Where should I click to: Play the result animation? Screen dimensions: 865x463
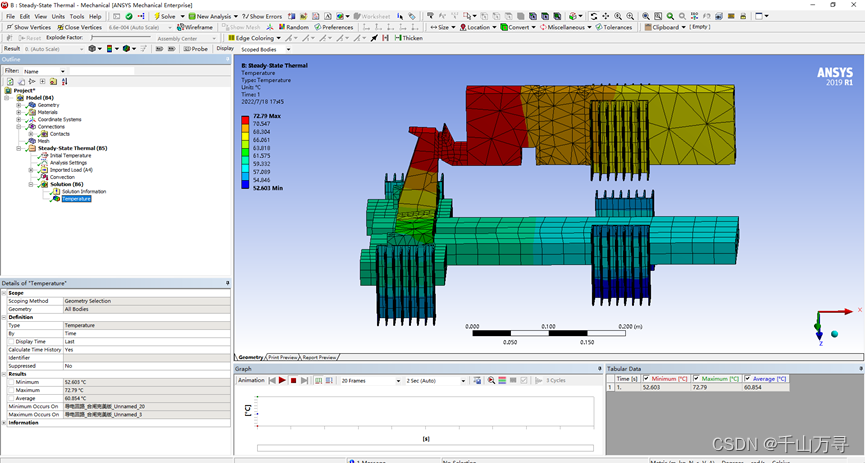[282, 380]
